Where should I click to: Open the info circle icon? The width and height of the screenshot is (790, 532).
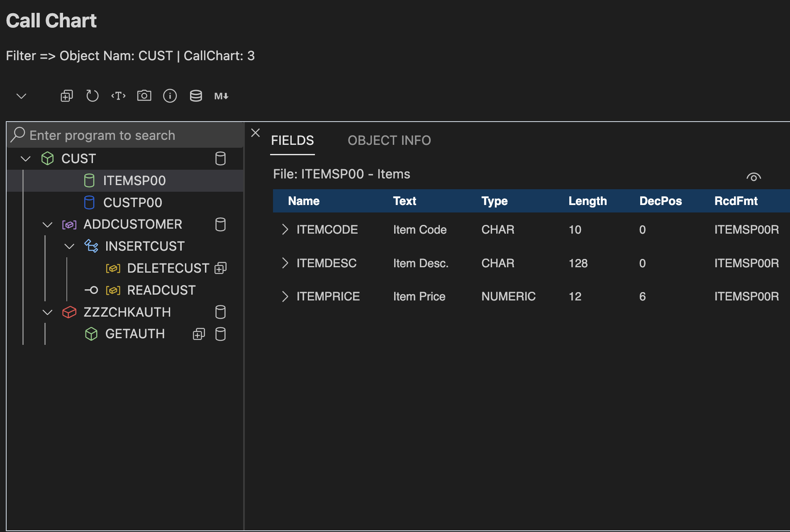click(x=170, y=96)
